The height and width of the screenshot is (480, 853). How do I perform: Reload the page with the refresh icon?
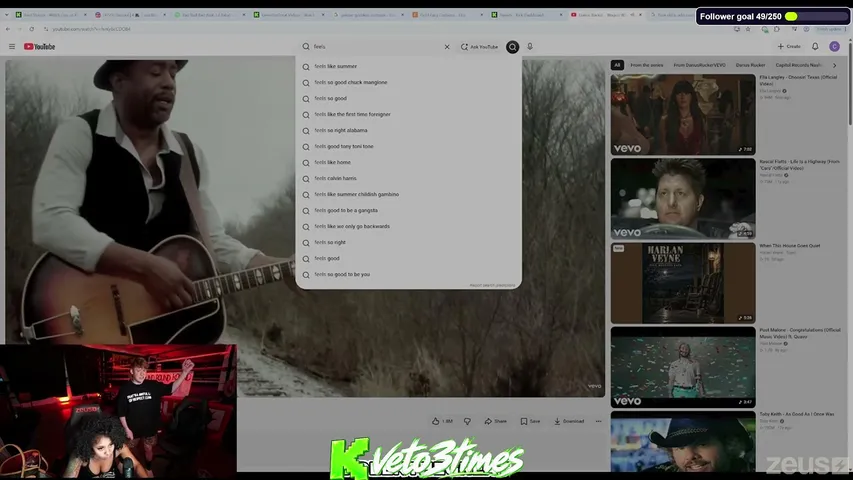(32, 29)
